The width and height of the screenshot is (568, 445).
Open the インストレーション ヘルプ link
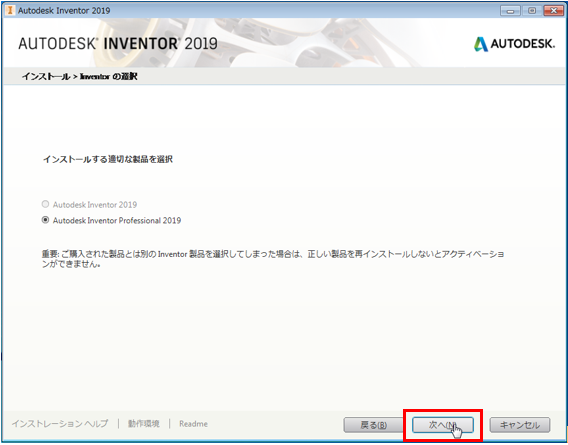pos(60,424)
